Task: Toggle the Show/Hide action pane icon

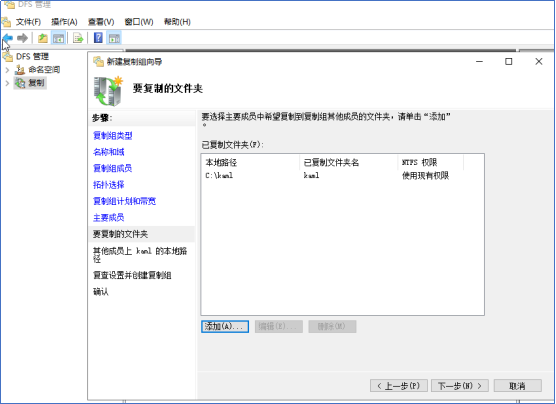Action: [114, 38]
